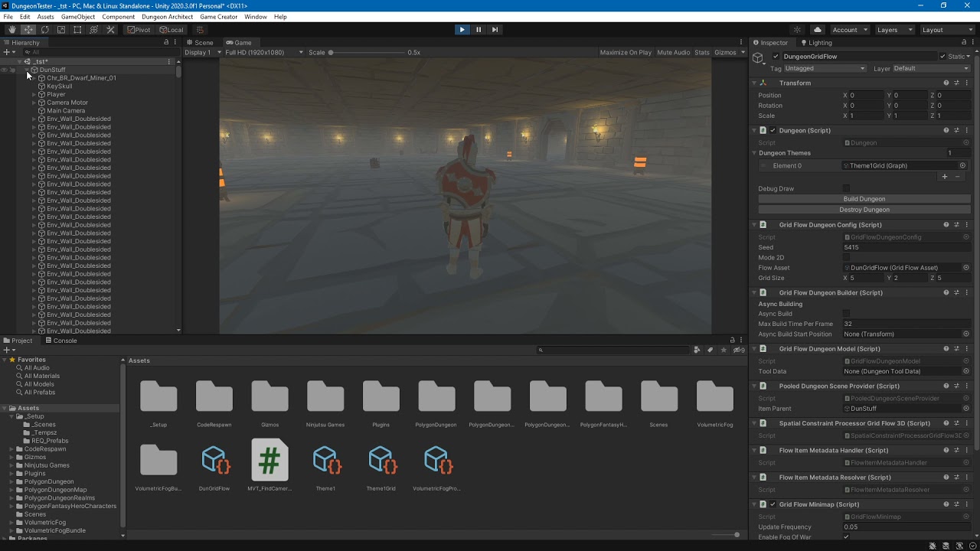The image size is (980, 551).
Task: Select the Hand tool
Action: tap(11, 30)
